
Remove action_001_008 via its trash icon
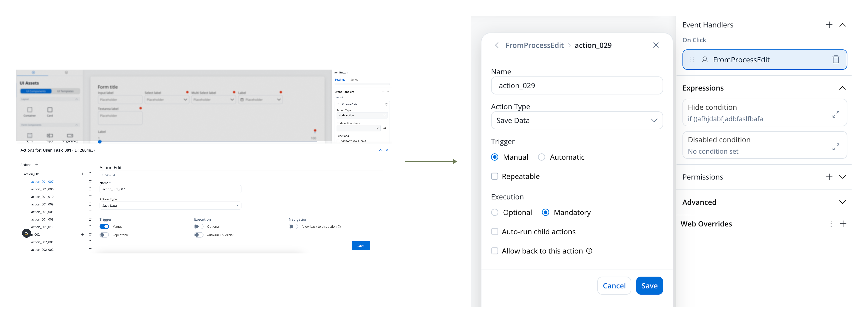tap(90, 219)
